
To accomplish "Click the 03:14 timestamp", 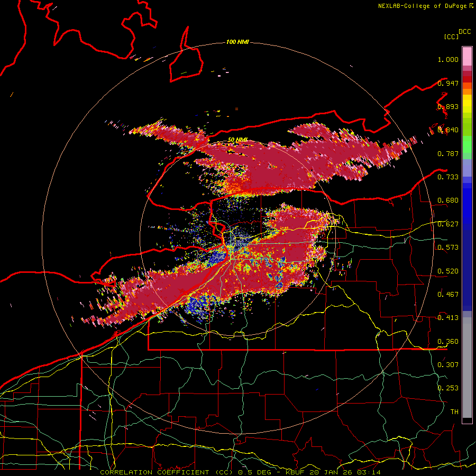I will (x=369, y=472).
